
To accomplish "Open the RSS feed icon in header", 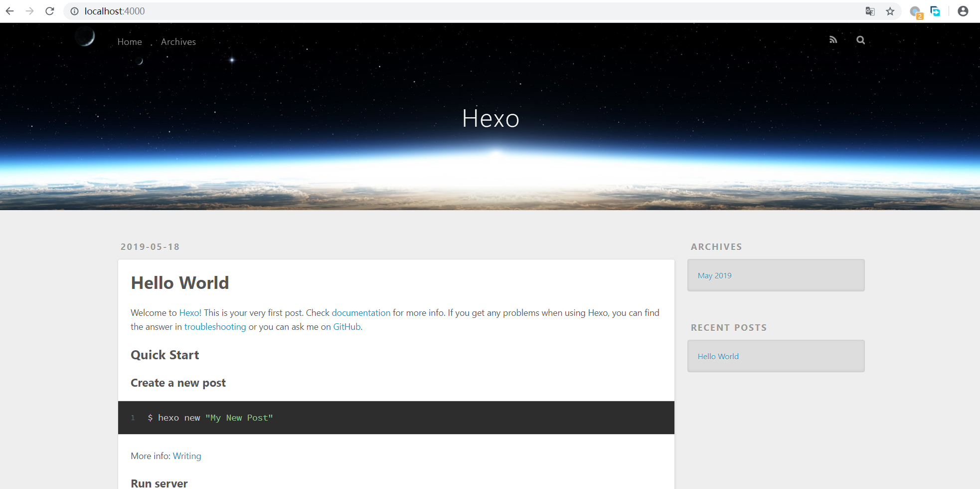I will coord(833,40).
